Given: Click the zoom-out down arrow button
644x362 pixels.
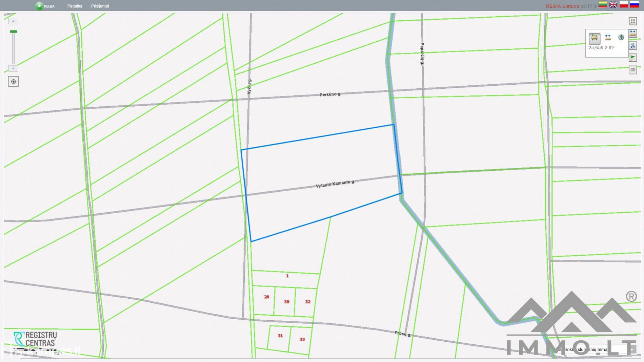Looking at the screenshot, I should [x=13, y=68].
